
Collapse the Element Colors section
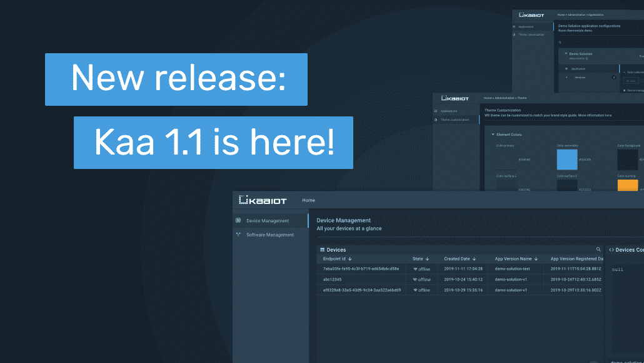click(493, 135)
